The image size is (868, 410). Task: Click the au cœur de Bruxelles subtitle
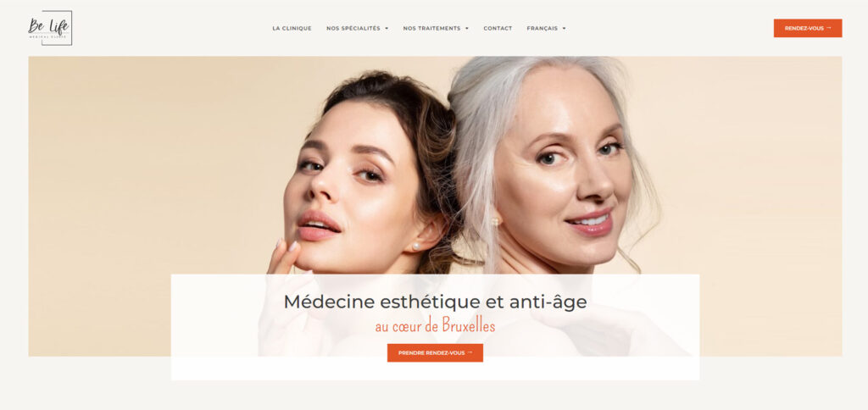[x=435, y=326]
